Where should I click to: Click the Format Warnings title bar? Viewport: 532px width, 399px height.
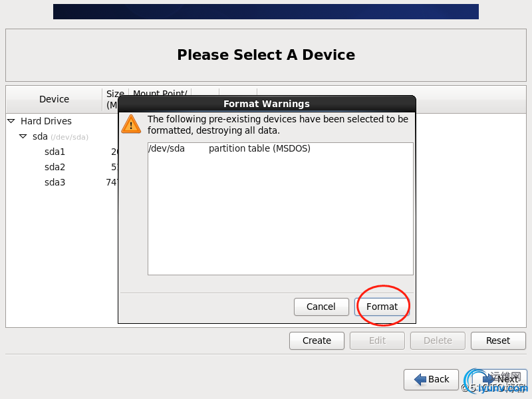pyautogui.click(x=267, y=104)
